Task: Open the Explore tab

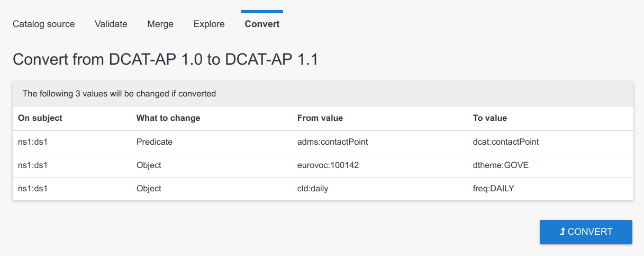Action: coord(209,24)
